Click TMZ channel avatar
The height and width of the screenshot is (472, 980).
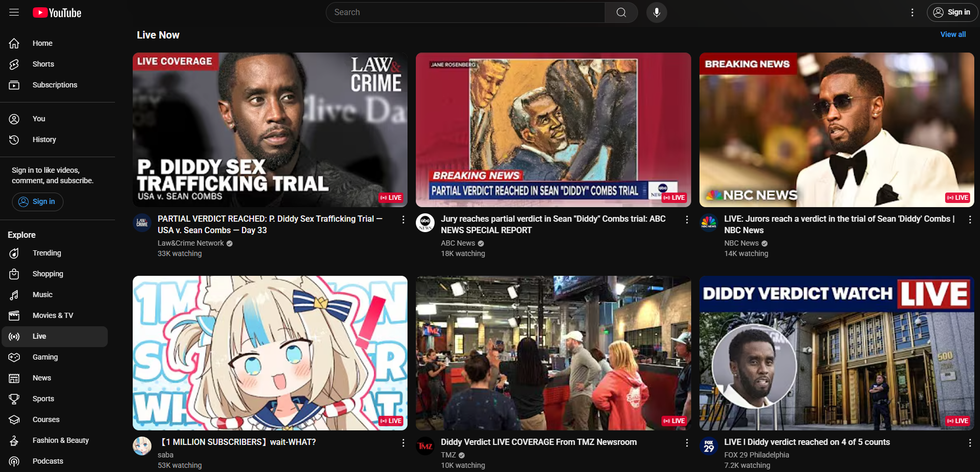tap(425, 446)
